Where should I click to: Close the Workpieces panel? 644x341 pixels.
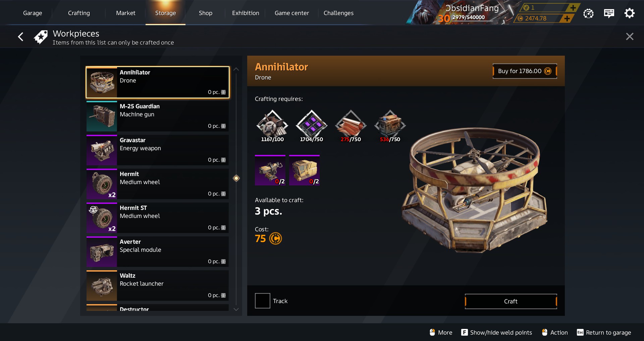(630, 37)
